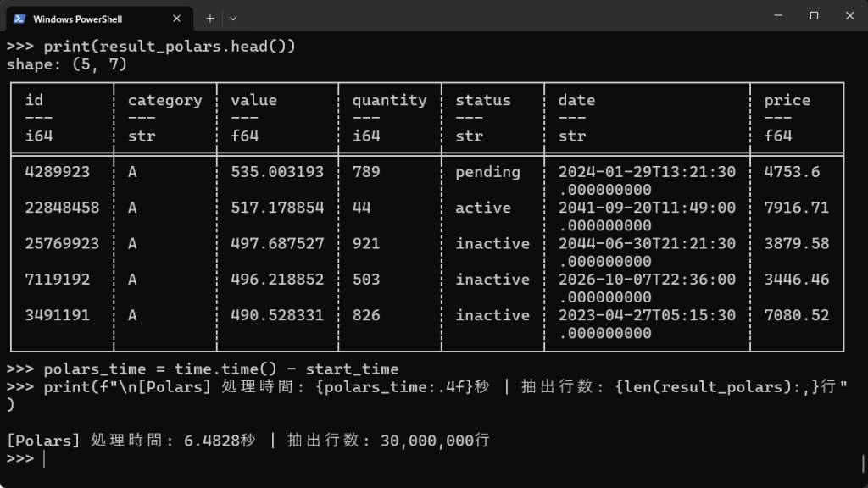
Task: Open a new tab with the plus button
Action: pyautogui.click(x=210, y=18)
